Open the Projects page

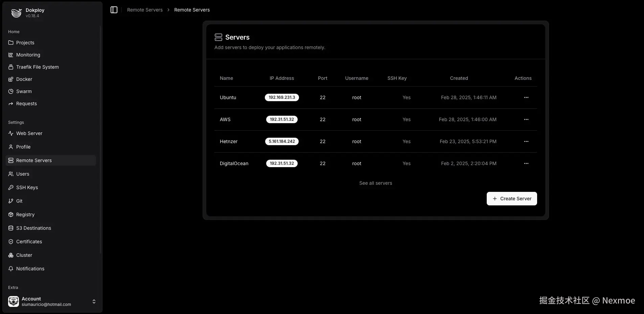[x=51, y=43]
